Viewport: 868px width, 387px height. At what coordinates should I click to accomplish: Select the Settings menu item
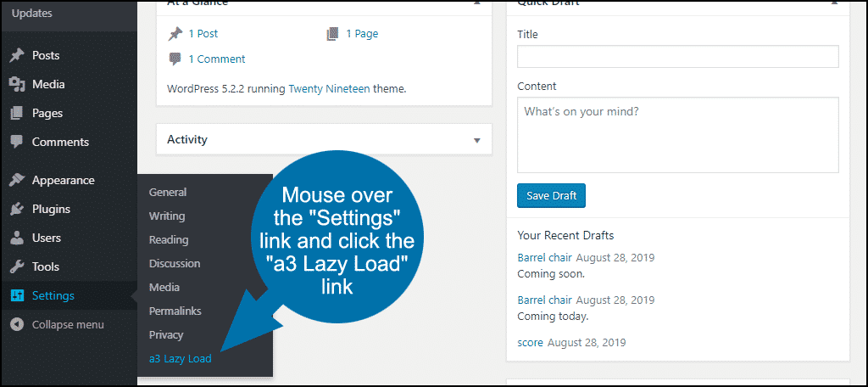tap(53, 295)
